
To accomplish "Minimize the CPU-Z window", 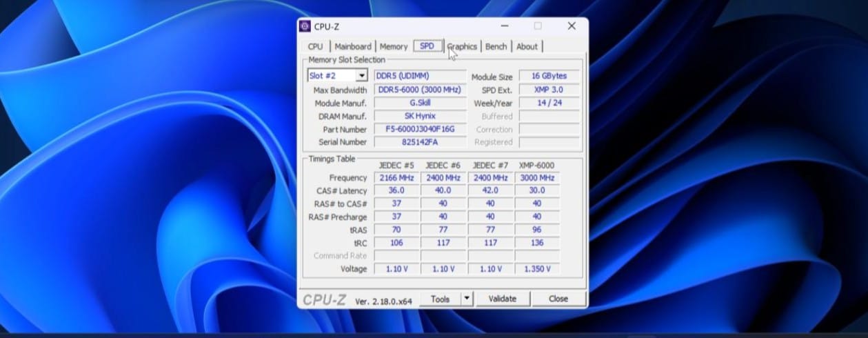I will click(505, 26).
